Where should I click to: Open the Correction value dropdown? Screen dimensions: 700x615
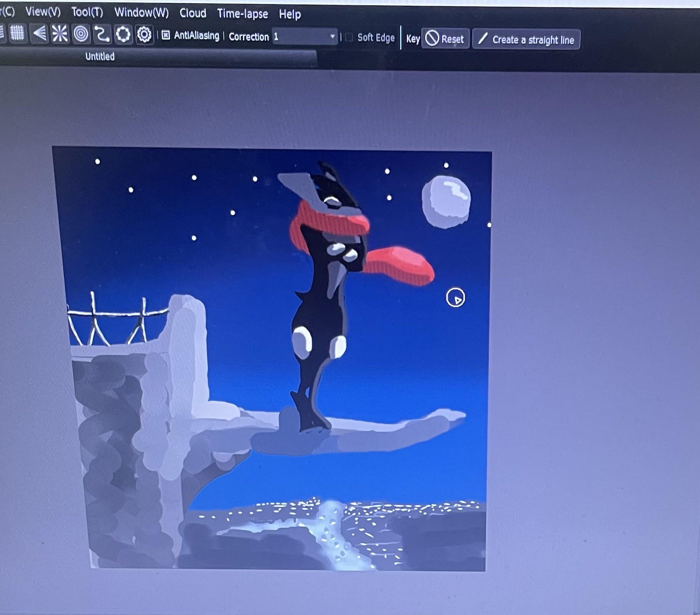tap(332, 37)
